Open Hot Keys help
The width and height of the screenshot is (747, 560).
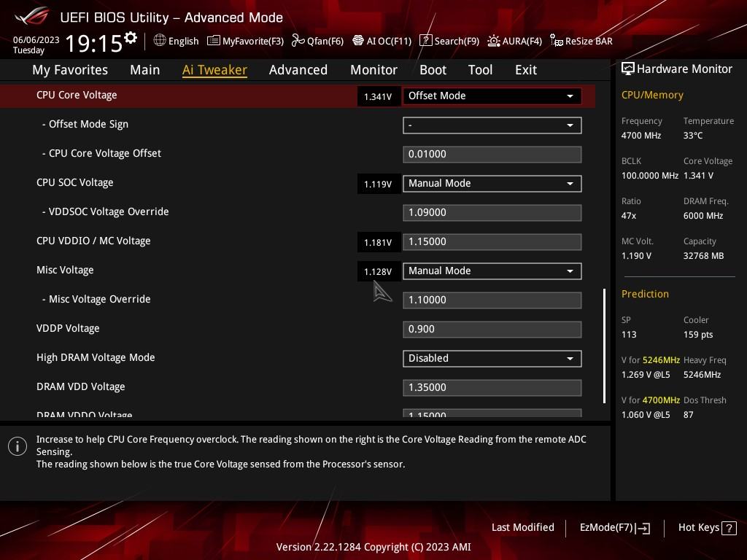coord(698,528)
